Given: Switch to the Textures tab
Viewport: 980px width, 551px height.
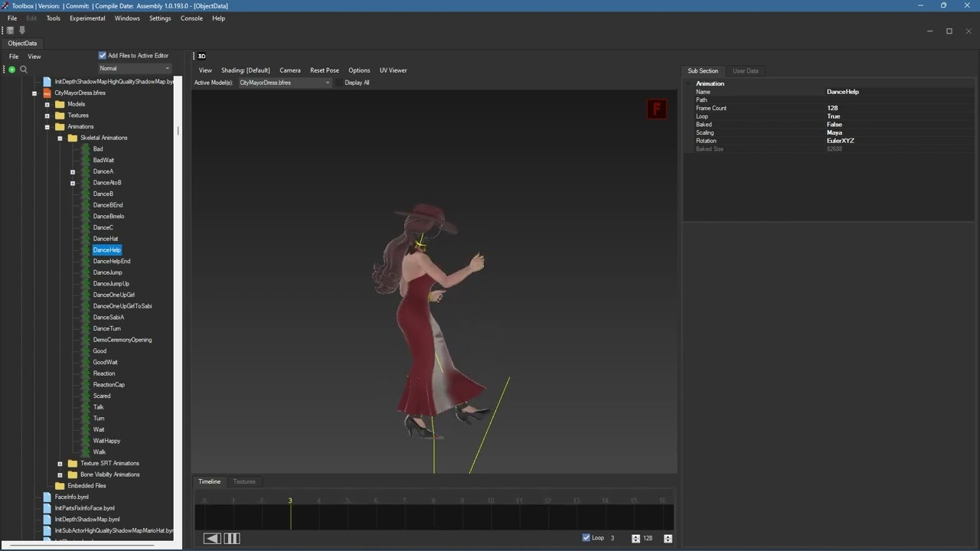Looking at the screenshot, I should coord(244,481).
